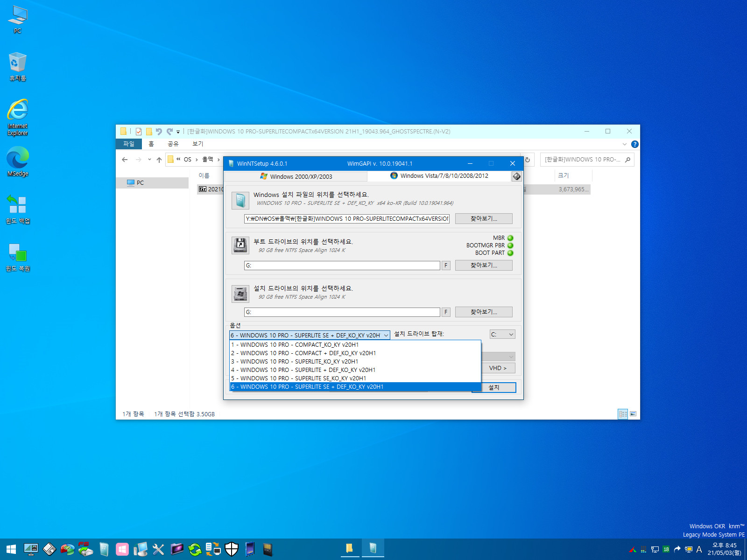The image size is (747, 560).
Task: Launch MSedge from the desktop
Action: click(x=18, y=161)
